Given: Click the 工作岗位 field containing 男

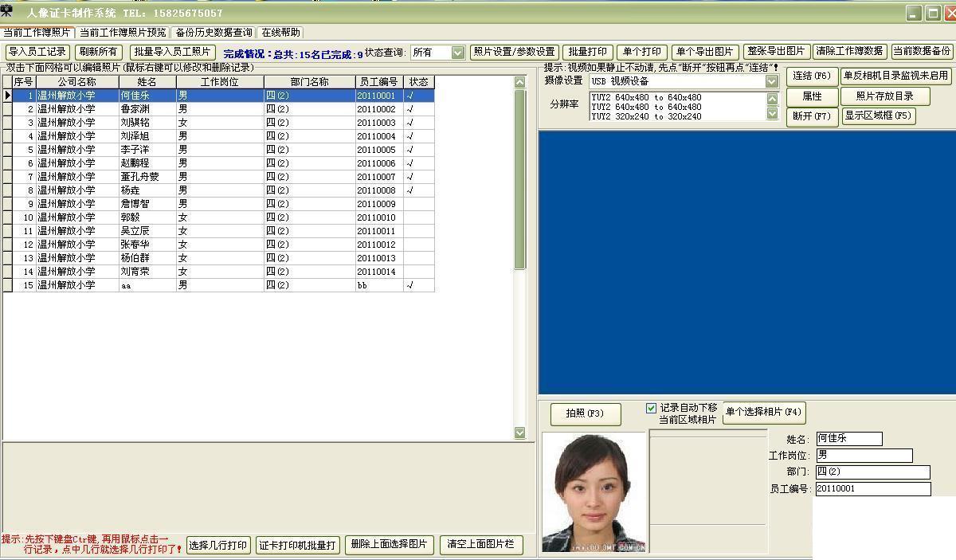Looking at the screenshot, I should (864, 456).
